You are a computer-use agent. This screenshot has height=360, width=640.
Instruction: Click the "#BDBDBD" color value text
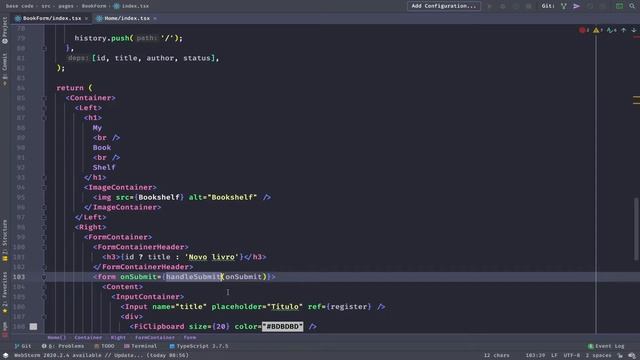pyautogui.click(x=282, y=327)
